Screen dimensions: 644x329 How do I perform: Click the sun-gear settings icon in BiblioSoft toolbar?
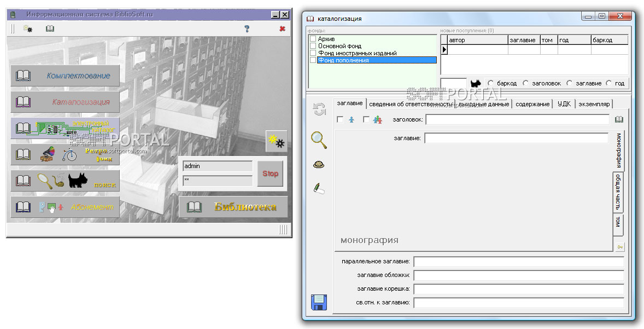[27, 29]
